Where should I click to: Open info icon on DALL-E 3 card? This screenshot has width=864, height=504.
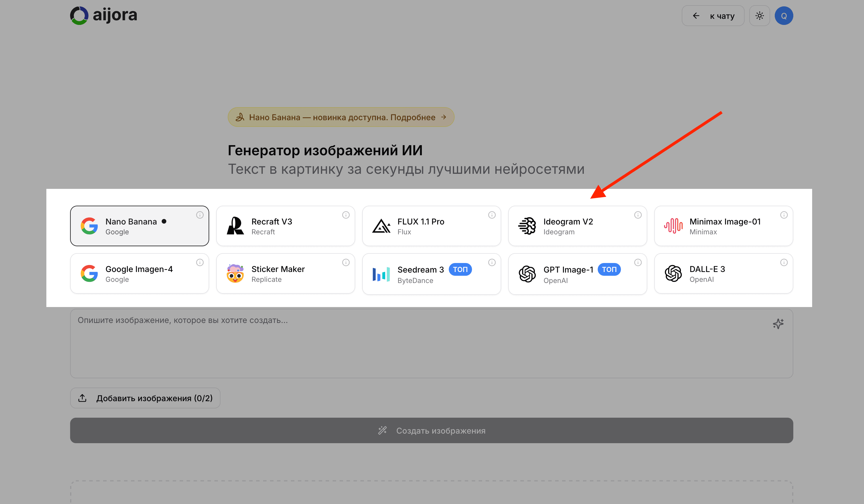[784, 263]
